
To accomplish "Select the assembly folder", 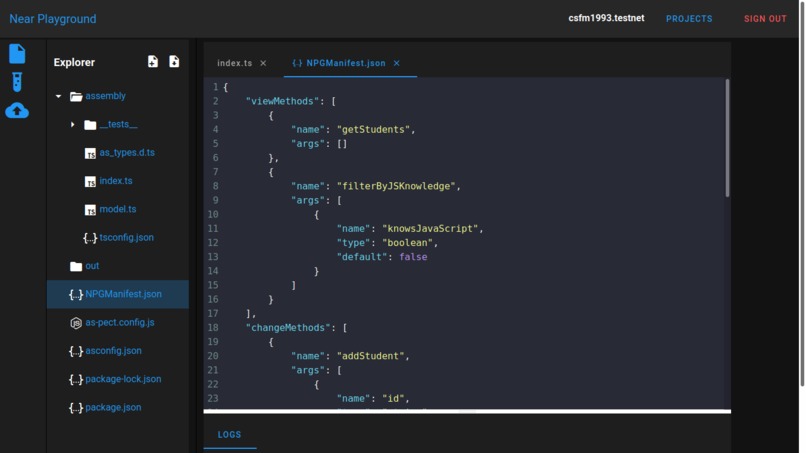I will click(105, 96).
